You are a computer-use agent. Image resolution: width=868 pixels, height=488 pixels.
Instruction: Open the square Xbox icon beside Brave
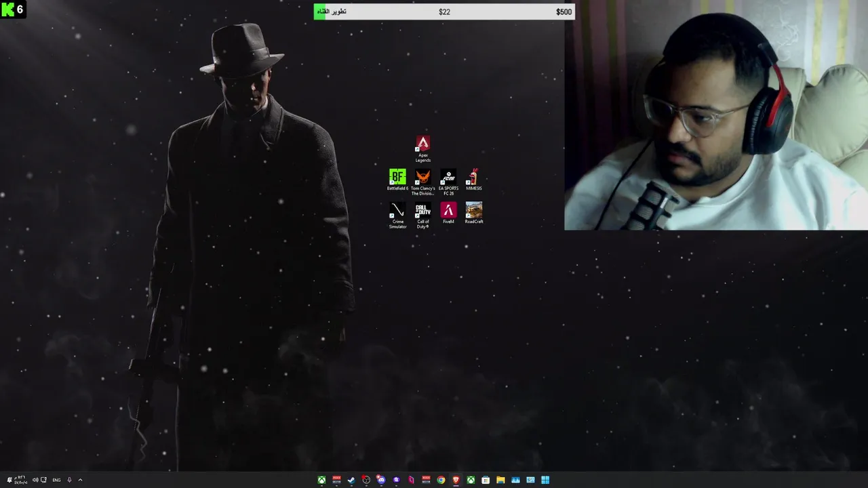pos(471,480)
